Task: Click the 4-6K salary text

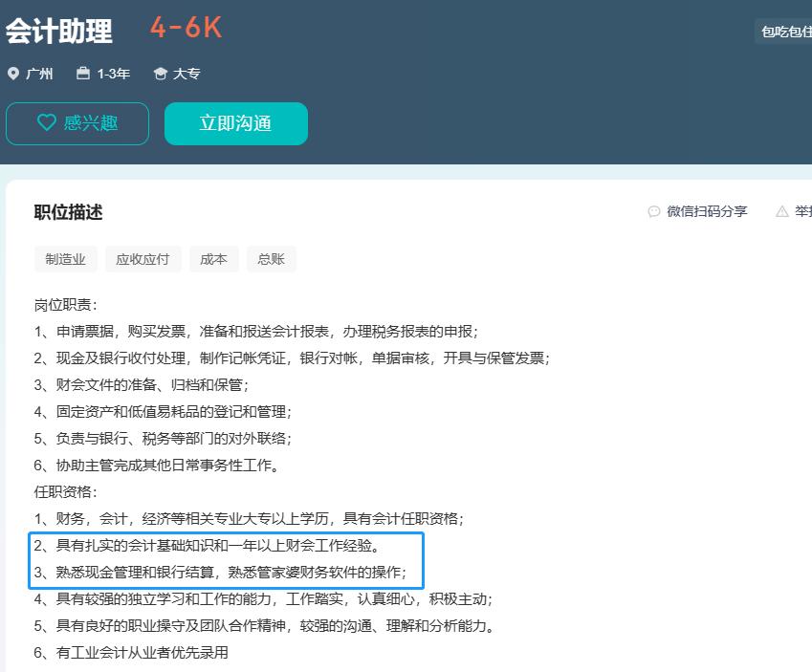Action: pos(187,28)
